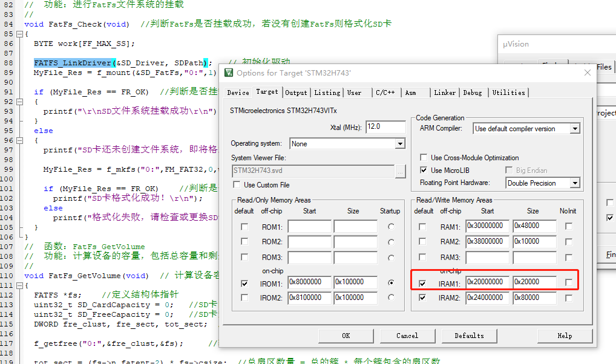This screenshot has height=364, width=616.
Task: Collapse the fold at code line 111
Action: 19,285
